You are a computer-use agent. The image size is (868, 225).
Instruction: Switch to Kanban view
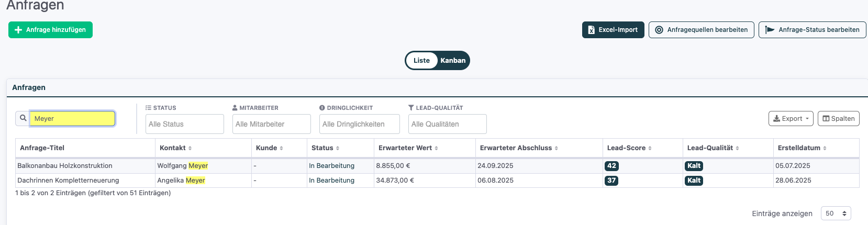pos(453,60)
